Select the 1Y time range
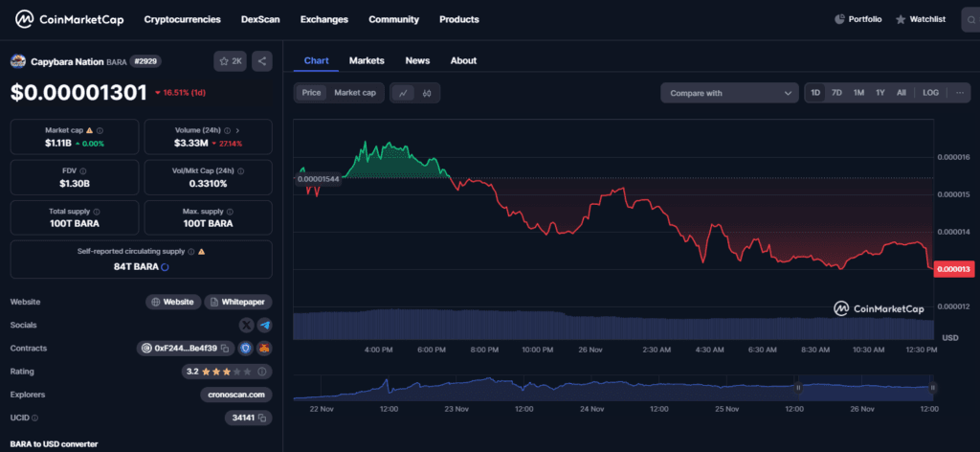This screenshot has height=452, width=980. 880,93
